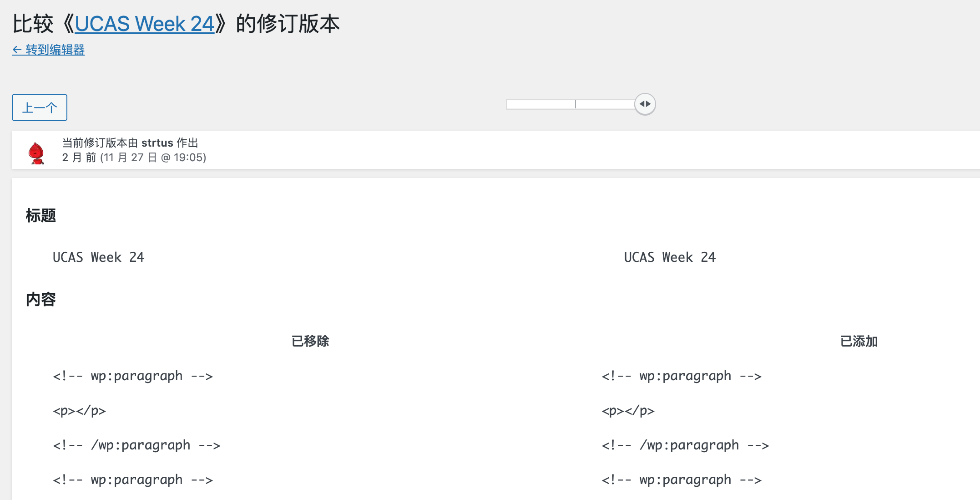Click the left-side UCAS Week 24 title text
The height and width of the screenshot is (500, 980).
coord(98,257)
